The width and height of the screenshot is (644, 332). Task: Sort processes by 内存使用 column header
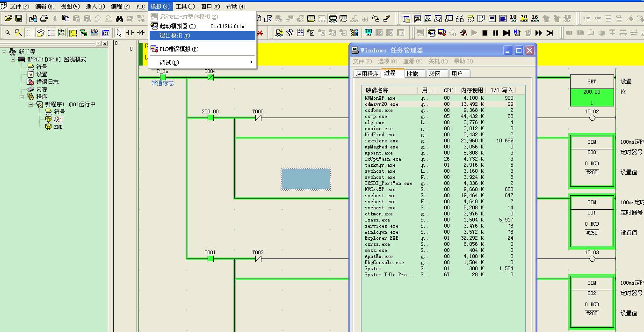[x=471, y=90]
